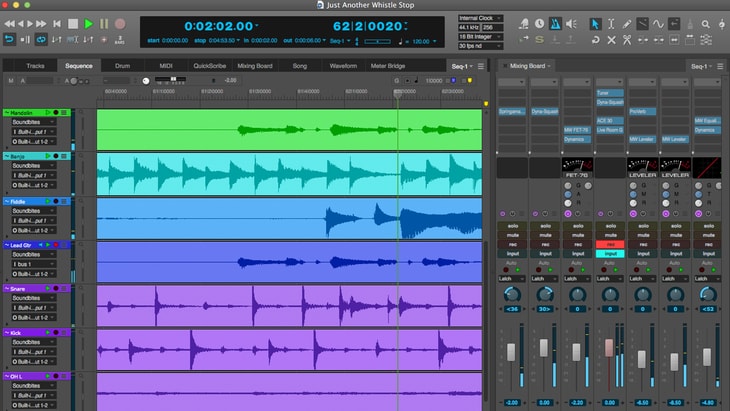
Task: Select the Pointer arrow tool
Action: pyautogui.click(x=595, y=24)
